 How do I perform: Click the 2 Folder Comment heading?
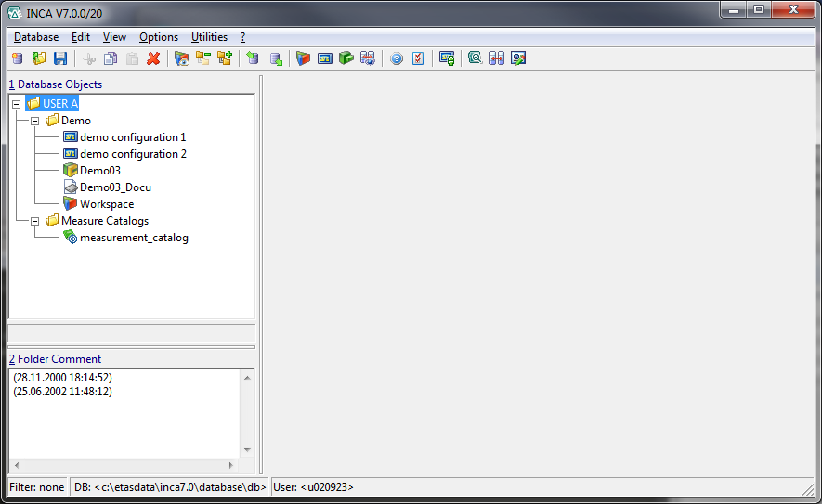(x=55, y=359)
